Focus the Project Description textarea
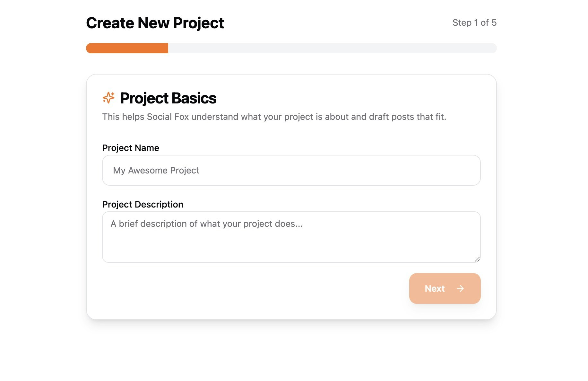The width and height of the screenshot is (588, 381). [x=291, y=237]
